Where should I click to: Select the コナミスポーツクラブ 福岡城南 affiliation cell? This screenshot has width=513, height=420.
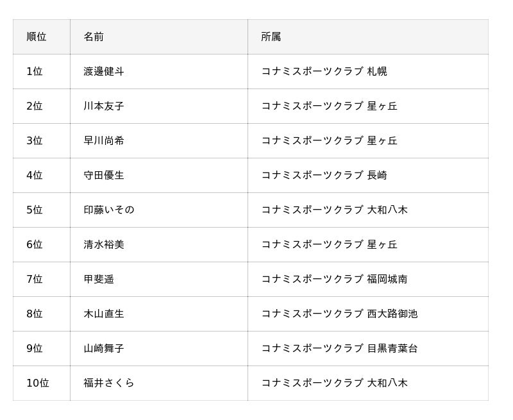[x=334, y=280]
